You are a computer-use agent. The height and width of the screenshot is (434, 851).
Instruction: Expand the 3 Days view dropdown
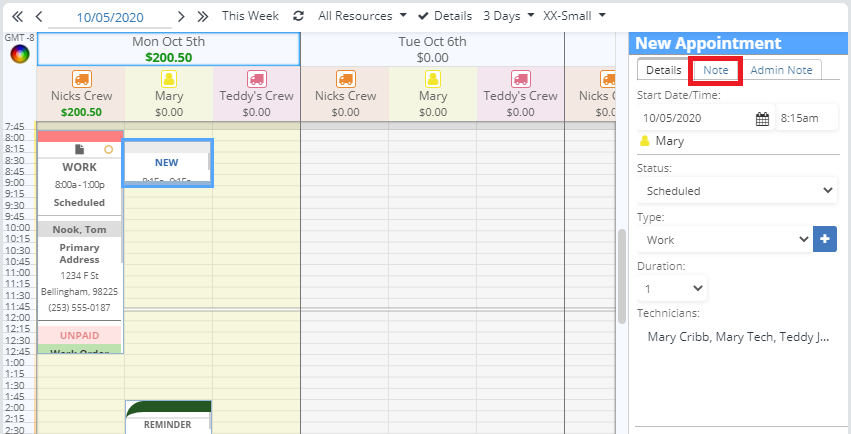tap(507, 16)
